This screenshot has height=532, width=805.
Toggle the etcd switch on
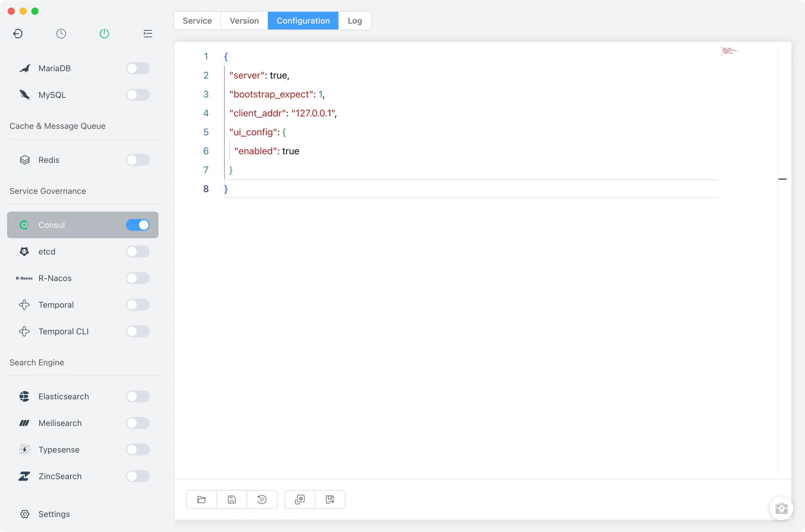(138, 251)
